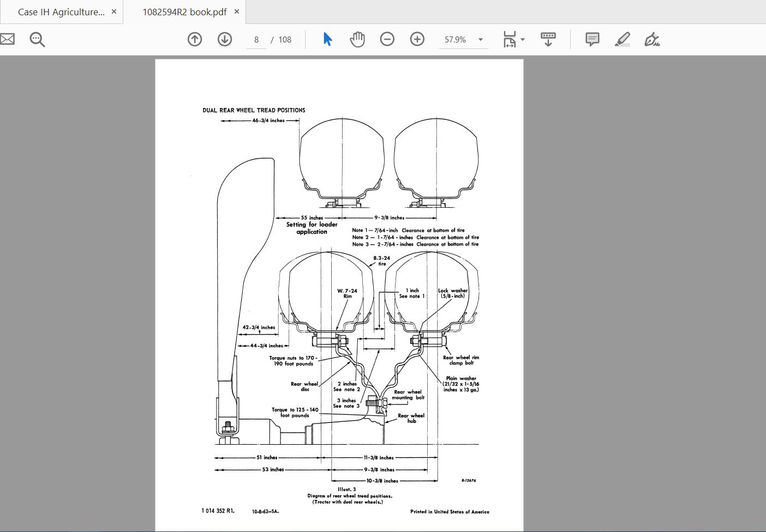Screen dimensions: 766x532
Task: Activate the hand pan tool
Action: (x=357, y=39)
